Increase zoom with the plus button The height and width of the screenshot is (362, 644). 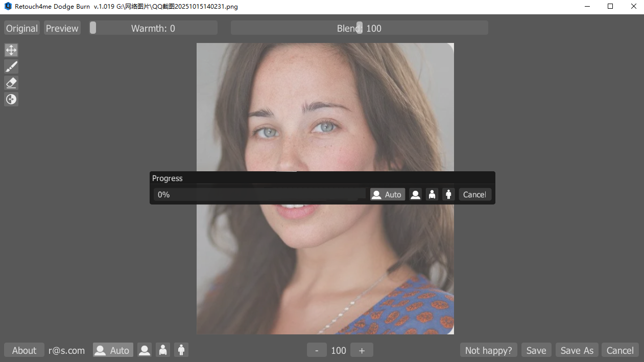click(362, 350)
